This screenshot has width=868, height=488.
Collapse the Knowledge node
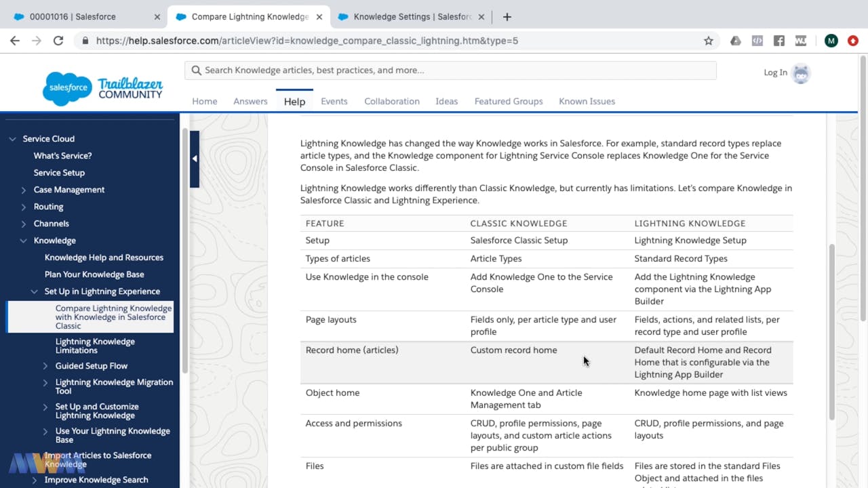[x=24, y=241]
